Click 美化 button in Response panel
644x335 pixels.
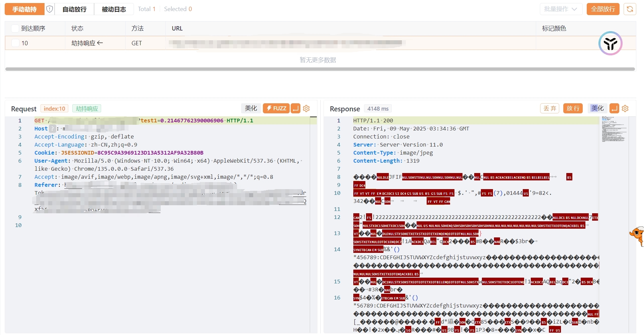click(597, 108)
